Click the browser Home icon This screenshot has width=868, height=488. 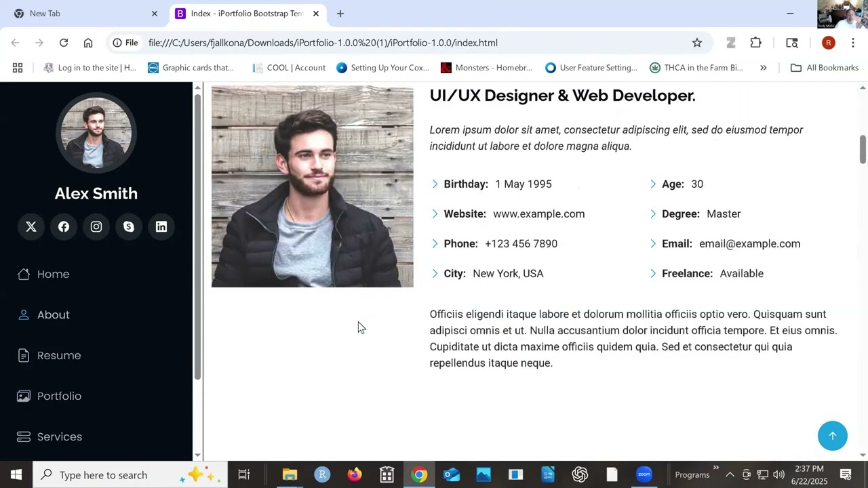pyautogui.click(x=88, y=43)
